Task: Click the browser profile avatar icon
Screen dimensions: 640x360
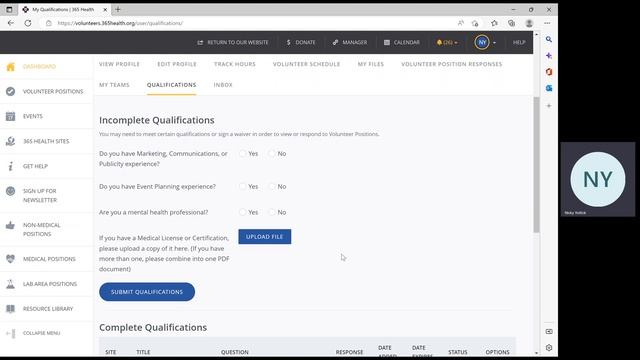Action: [x=529, y=23]
